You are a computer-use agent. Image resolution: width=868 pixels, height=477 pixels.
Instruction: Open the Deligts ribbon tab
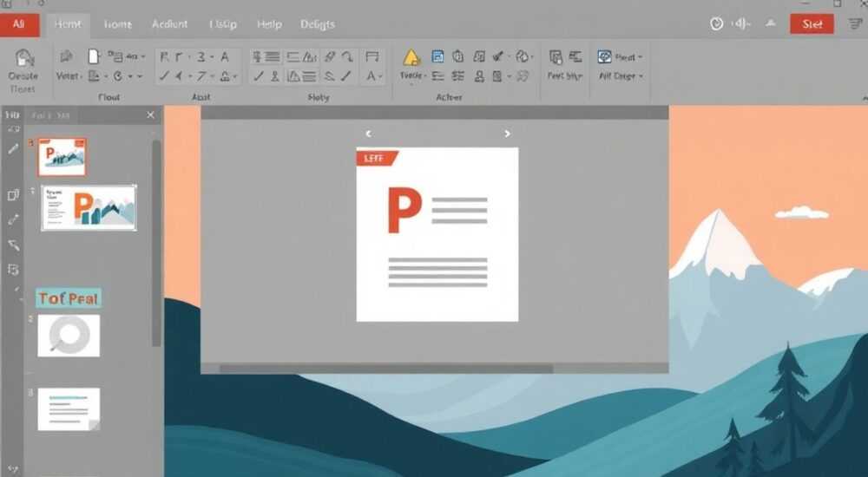(317, 24)
